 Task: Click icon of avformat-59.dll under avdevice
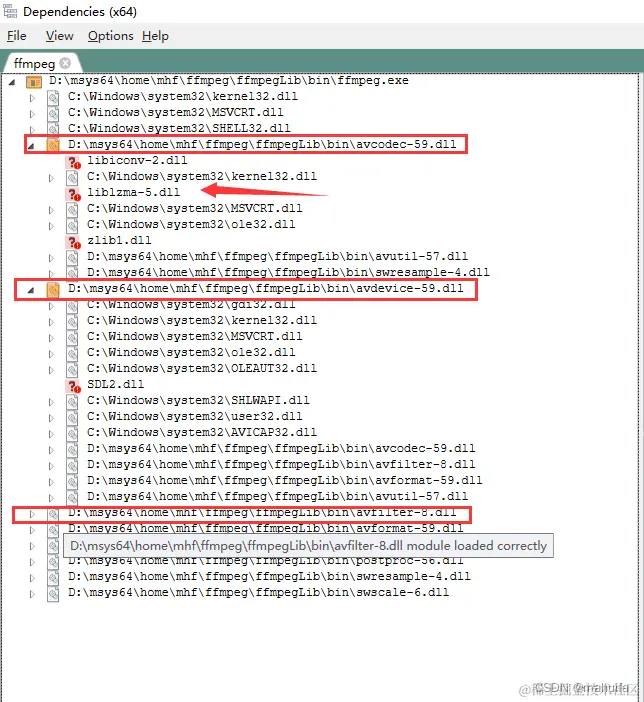point(72,481)
